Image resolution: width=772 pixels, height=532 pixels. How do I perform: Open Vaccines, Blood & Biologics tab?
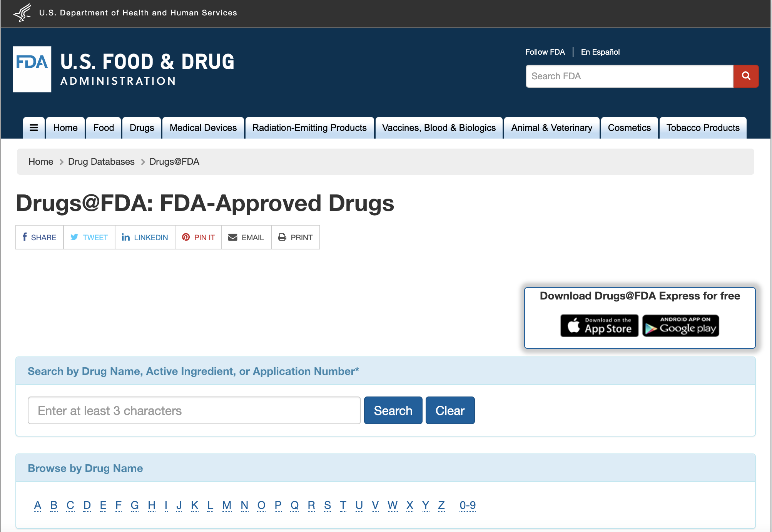439,128
